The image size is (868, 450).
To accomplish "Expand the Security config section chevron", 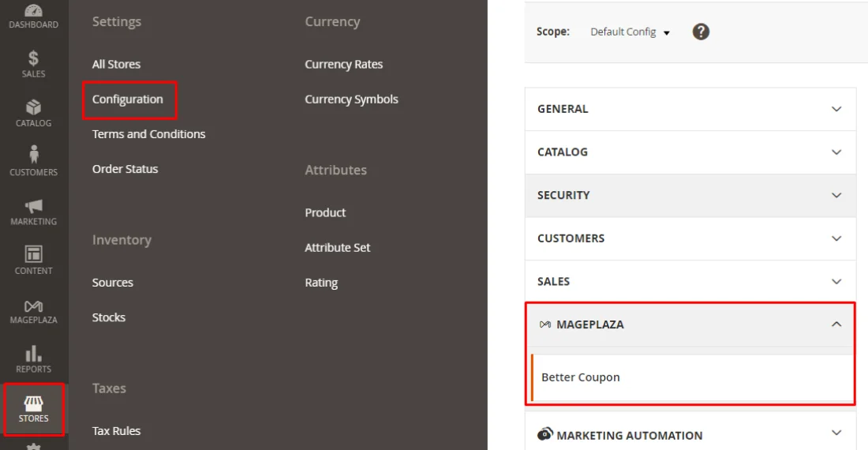I will coord(836,195).
